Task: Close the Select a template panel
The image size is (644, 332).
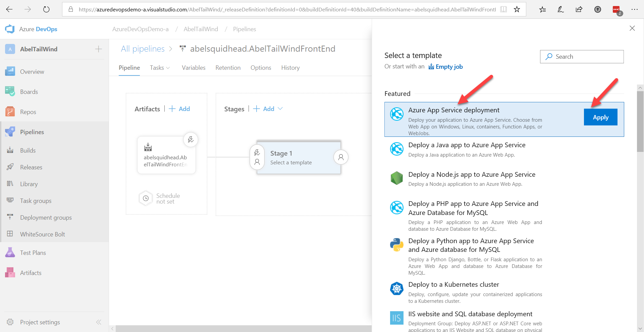Action: tap(632, 29)
